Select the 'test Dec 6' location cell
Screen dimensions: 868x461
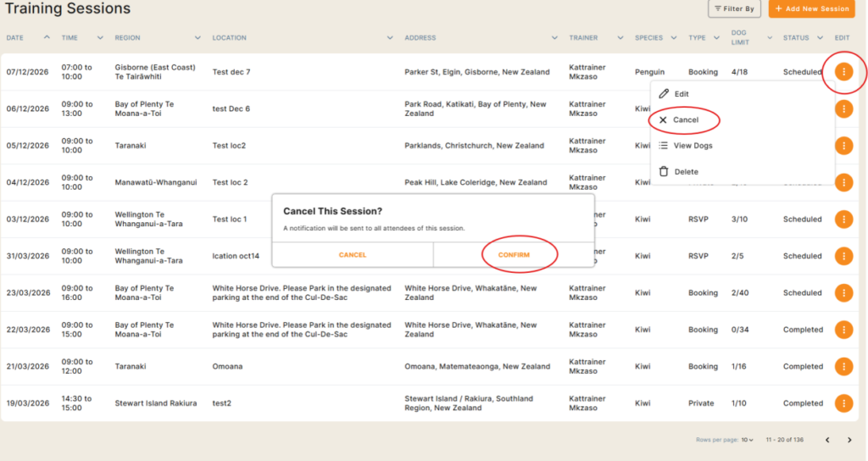tap(231, 108)
